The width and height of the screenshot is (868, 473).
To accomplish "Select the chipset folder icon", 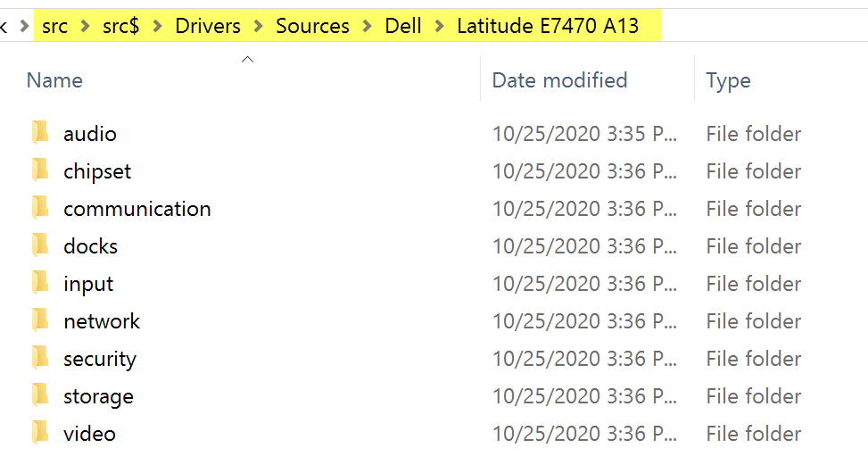I will [x=40, y=171].
